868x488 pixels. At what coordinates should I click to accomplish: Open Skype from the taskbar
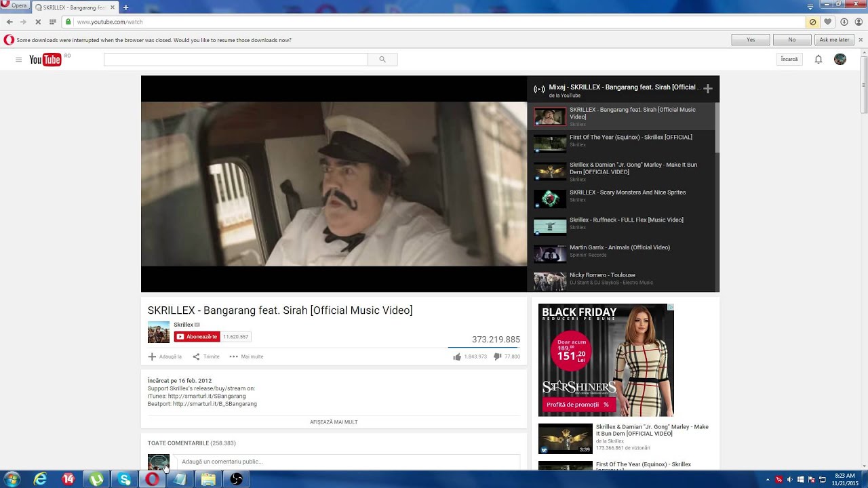point(124,479)
